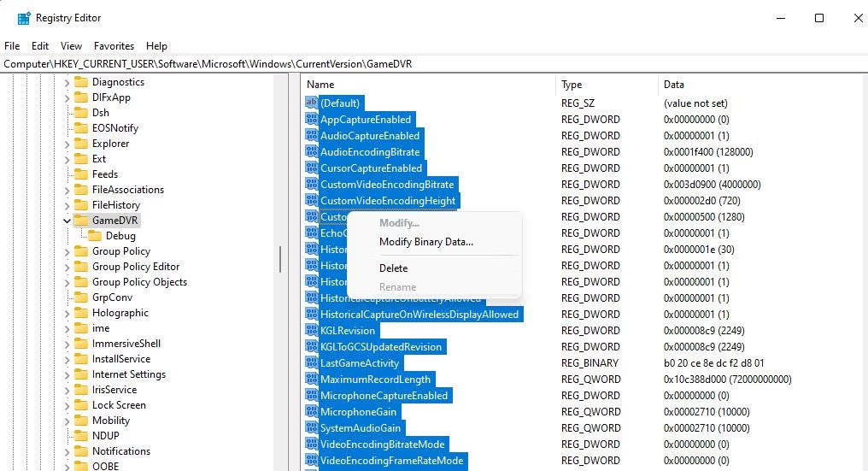This screenshot has height=471, width=868.
Task: Click the Debug subfolder icon
Action: tap(95, 236)
